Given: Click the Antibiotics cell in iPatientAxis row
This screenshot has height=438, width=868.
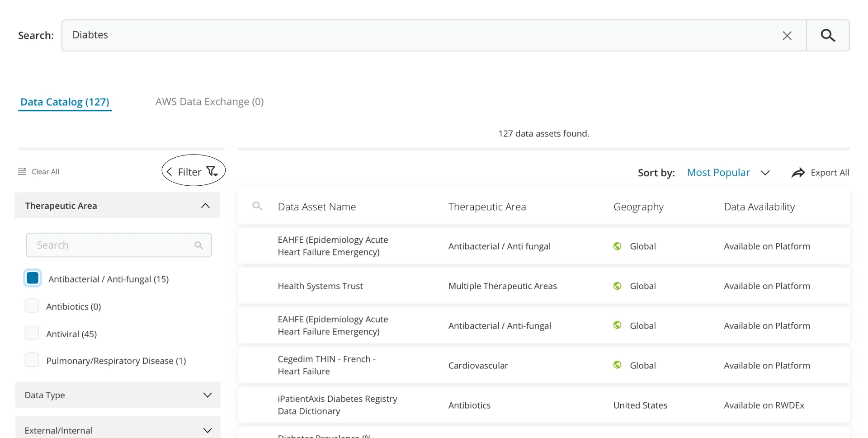Looking at the screenshot, I should [469, 405].
